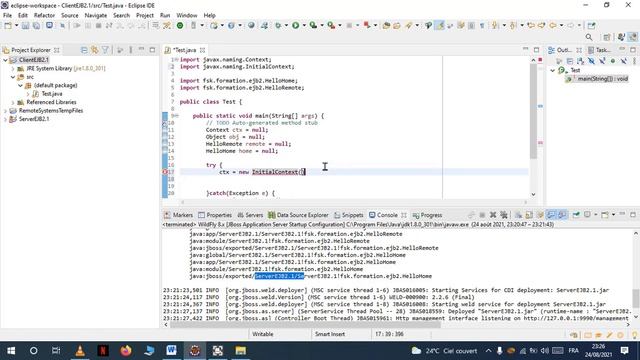640x360 pixels.
Task: Click the New file toolbar icon
Action: click(8, 25)
